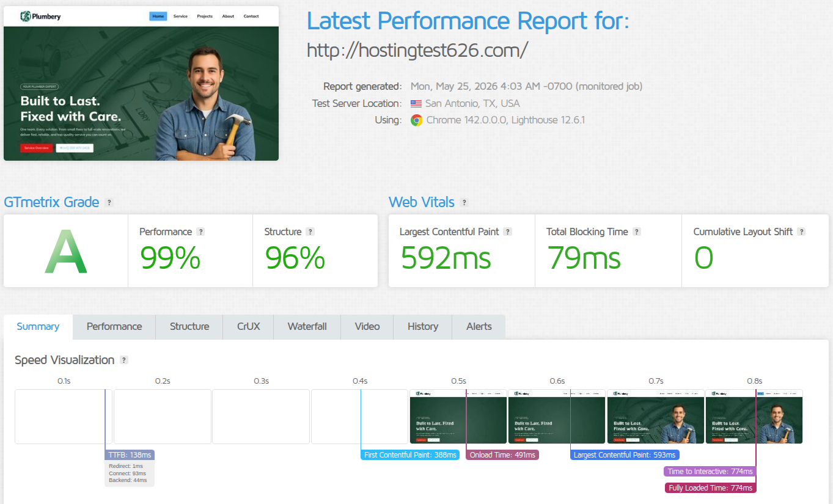The image size is (833, 504).
Task: Open the History tab
Action: click(423, 327)
